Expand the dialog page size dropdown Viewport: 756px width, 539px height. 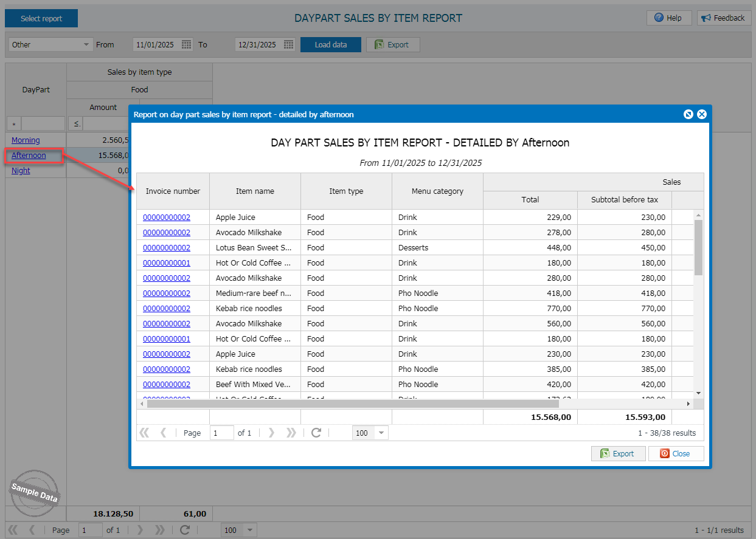[381, 433]
